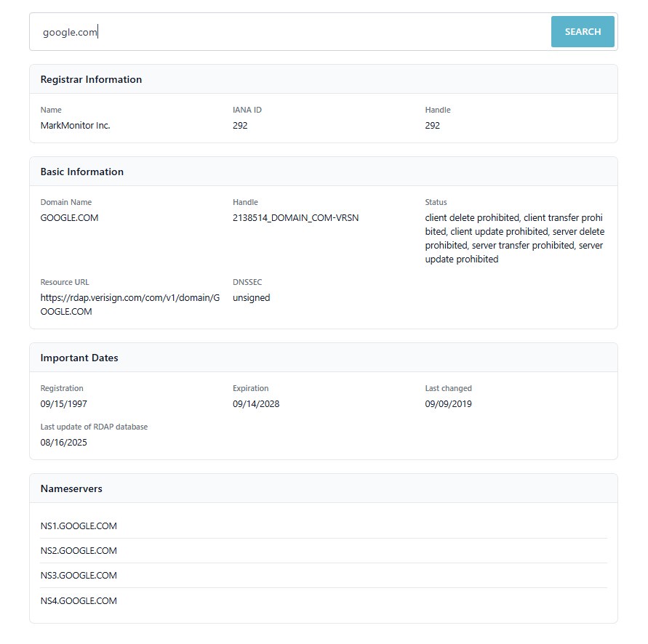This screenshot has height=644, width=648.
Task: Click the Last update of RDAP database label
Action: (x=94, y=427)
